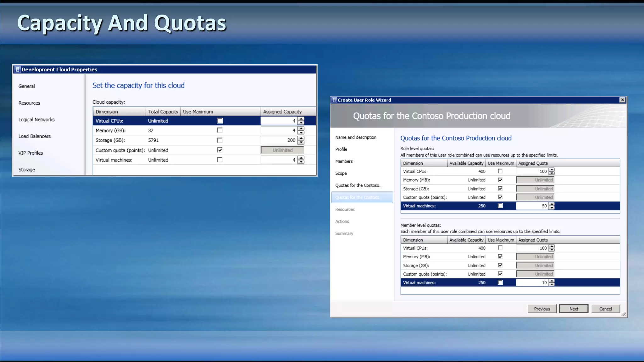This screenshot has width=644, height=362.
Task: Click the member level Virtual machines quota spinner showing 10
Action: tap(552, 282)
